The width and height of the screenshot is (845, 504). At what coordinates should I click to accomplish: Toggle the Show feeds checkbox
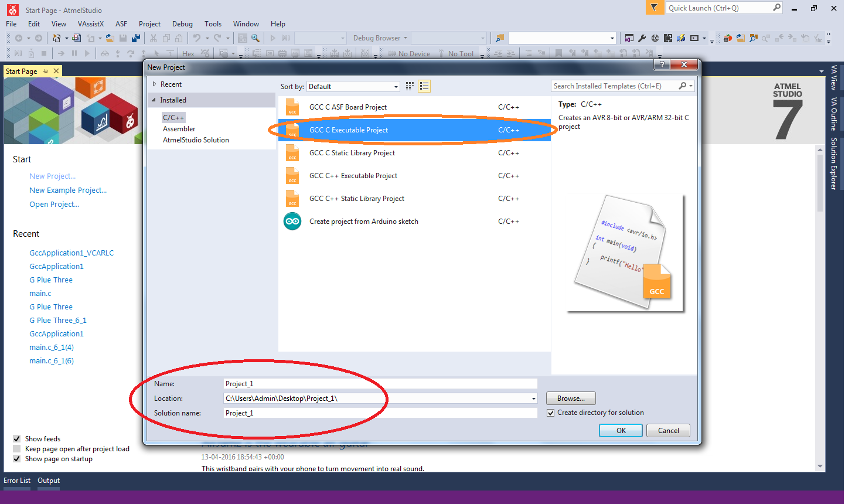coord(17,439)
